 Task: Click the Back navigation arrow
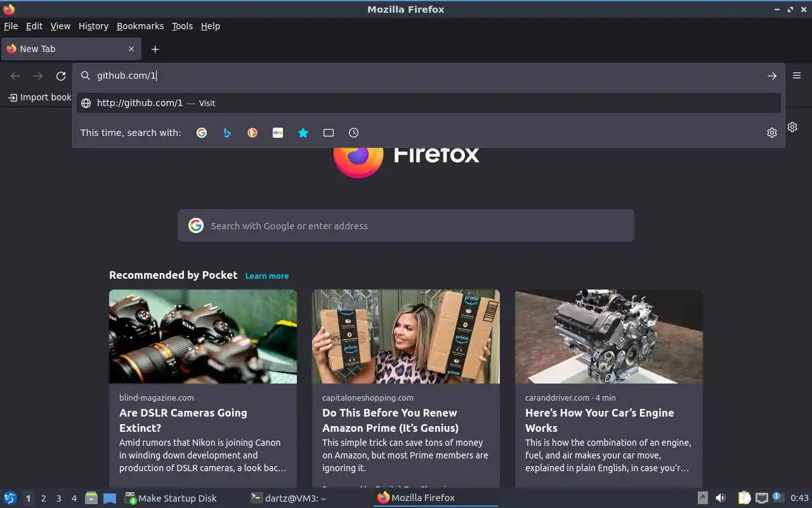pos(15,76)
